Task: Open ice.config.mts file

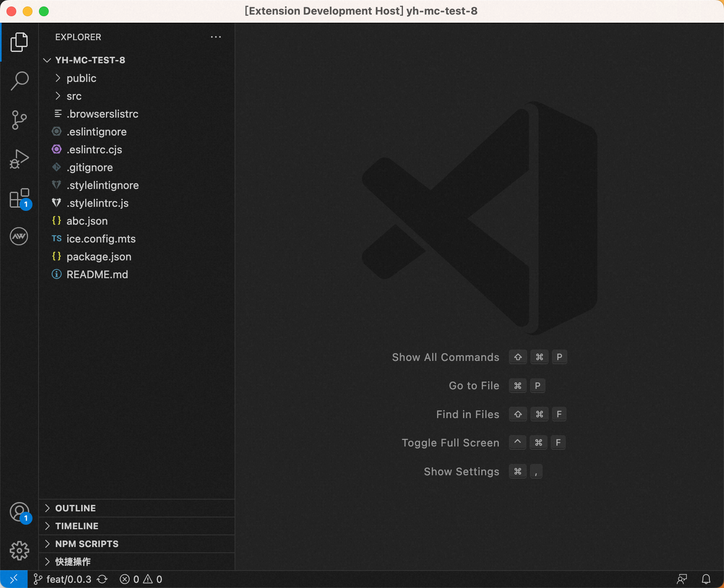Action: [x=137, y=239]
